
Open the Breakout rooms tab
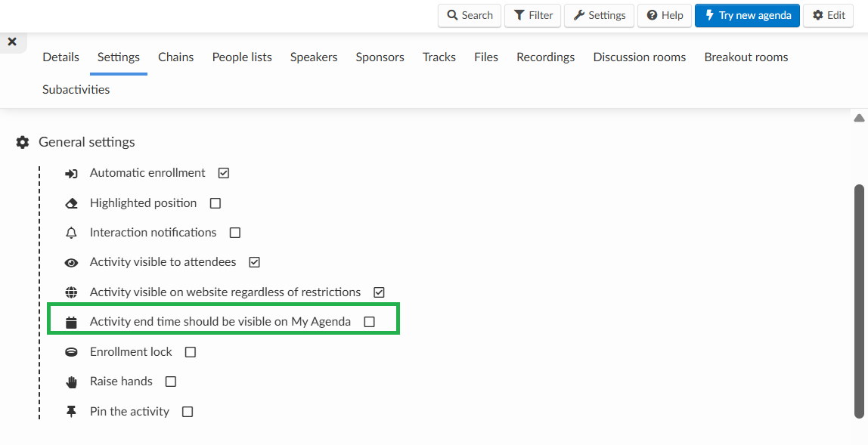(746, 57)
